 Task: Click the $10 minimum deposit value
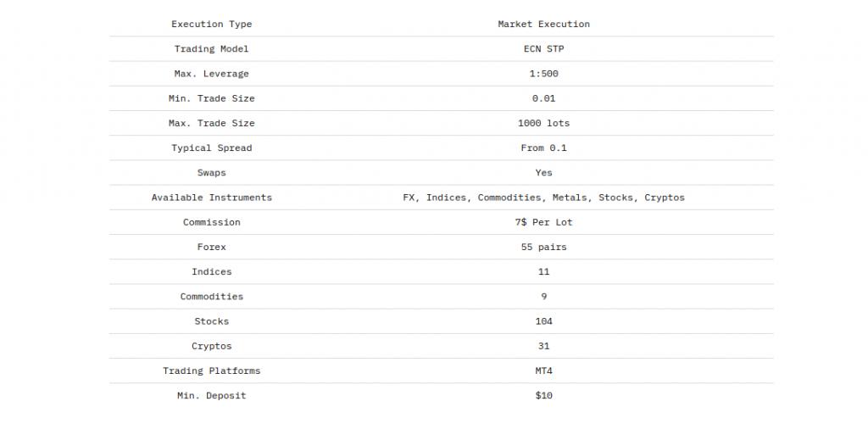pos(543,395)
